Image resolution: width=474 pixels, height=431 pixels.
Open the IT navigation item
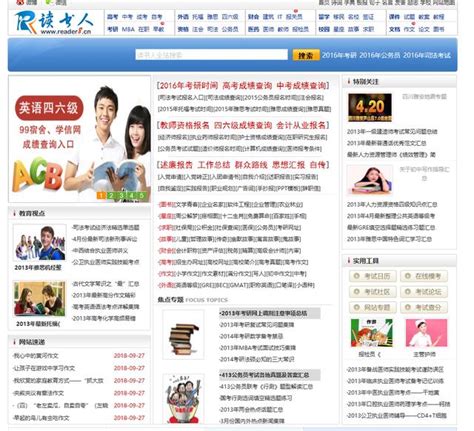(280, 17)
